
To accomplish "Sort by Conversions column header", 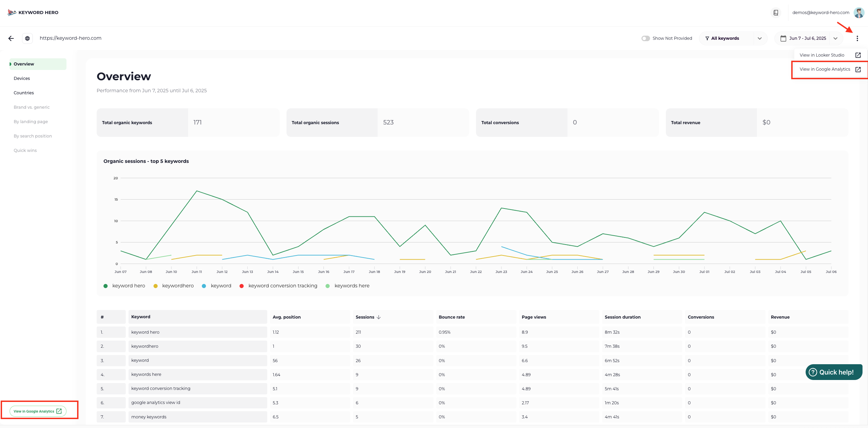I will point(725,317).
